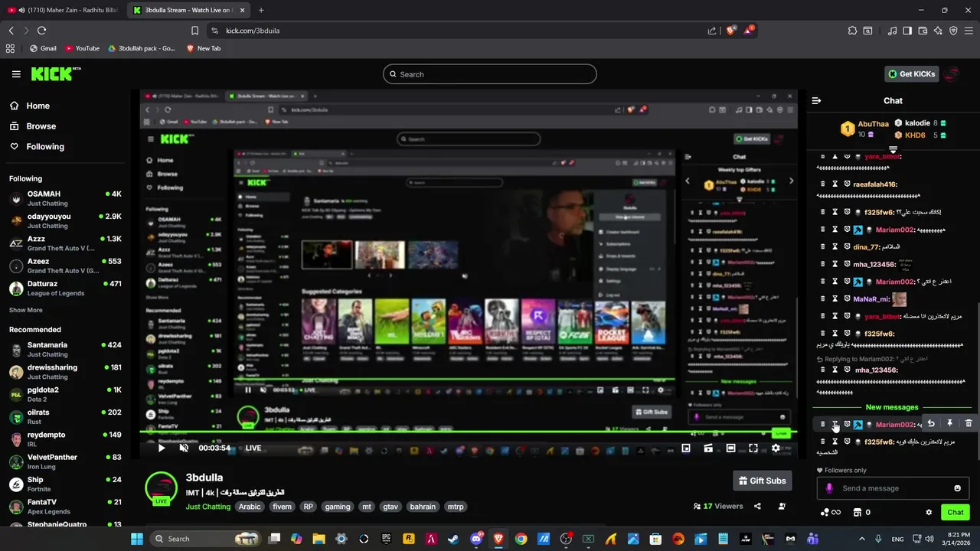Open Brave main hamburger menu

tap(969, 31)
